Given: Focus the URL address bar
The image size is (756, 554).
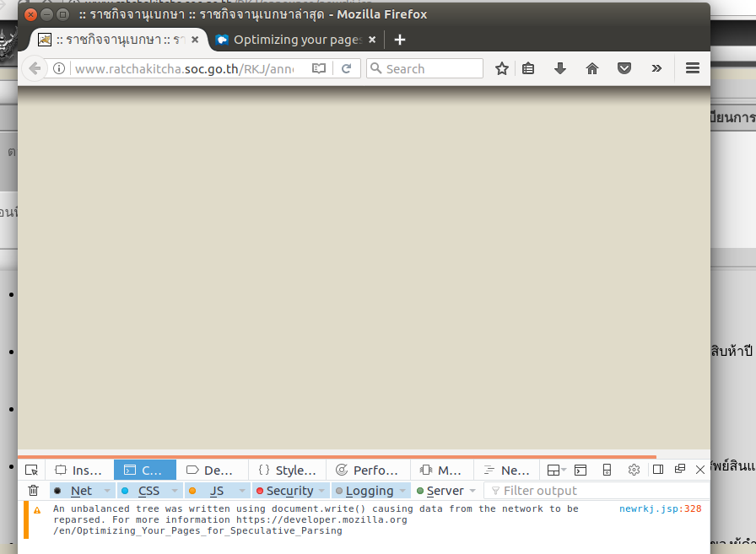Looking at the screenshot, I should [x=183, y=69].
